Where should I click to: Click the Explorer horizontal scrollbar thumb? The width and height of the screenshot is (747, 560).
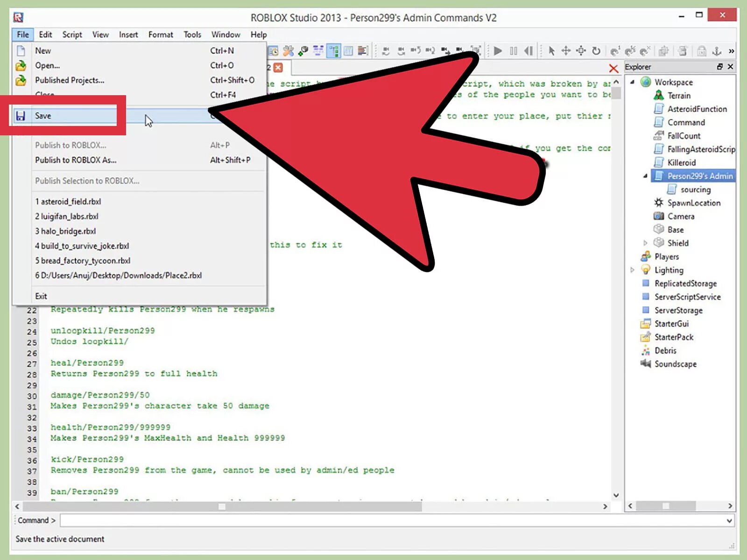click(666, 506)
